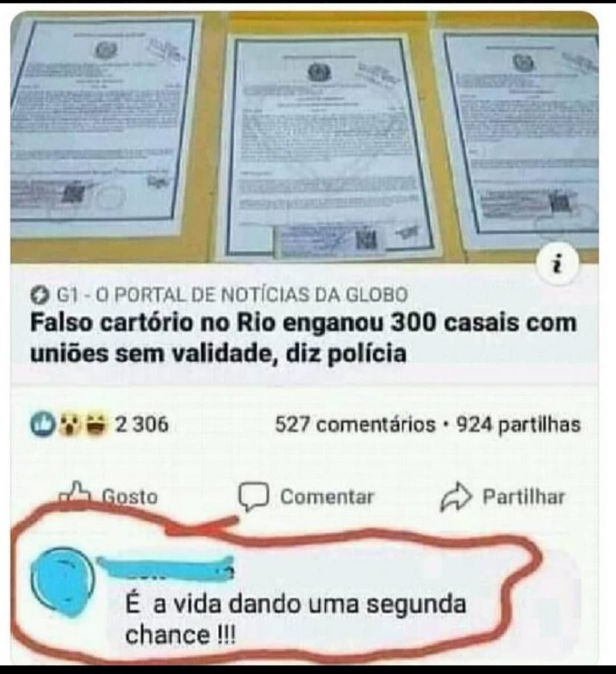Open the documents article preview image

coord(304,137)
